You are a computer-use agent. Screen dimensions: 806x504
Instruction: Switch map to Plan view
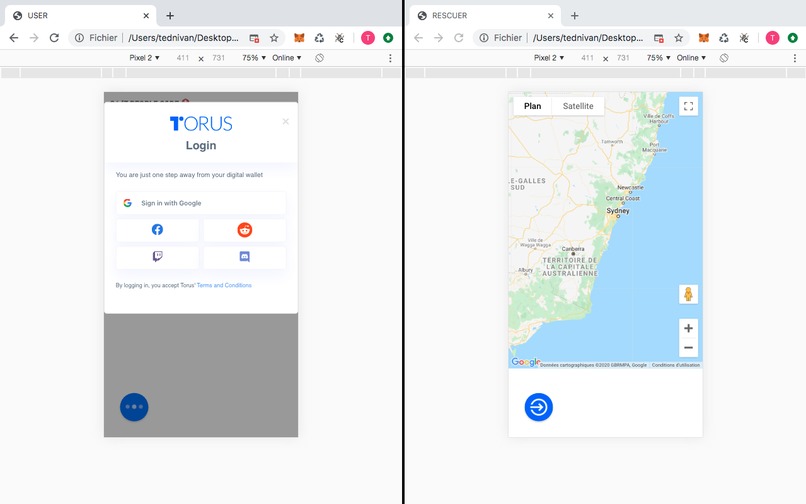[533, 106]
